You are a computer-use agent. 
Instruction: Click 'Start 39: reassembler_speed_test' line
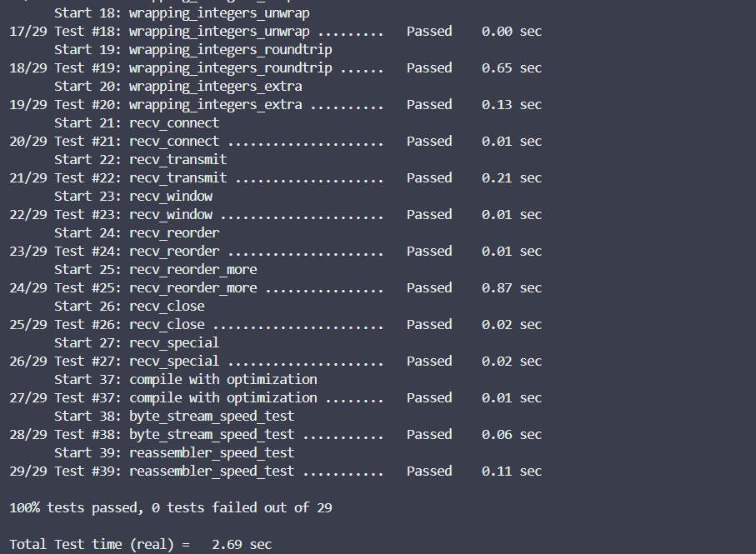174,452
